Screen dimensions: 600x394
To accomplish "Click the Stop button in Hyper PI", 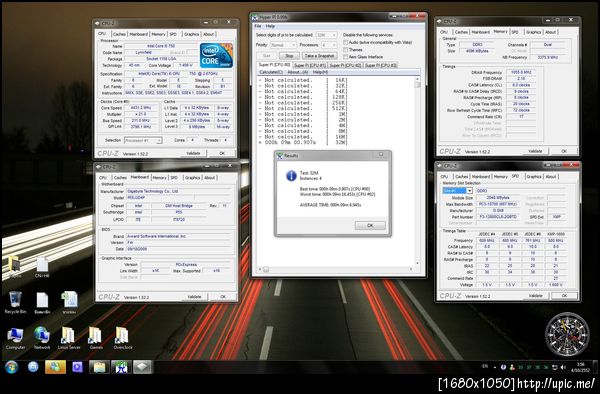I will coord(289,56).
